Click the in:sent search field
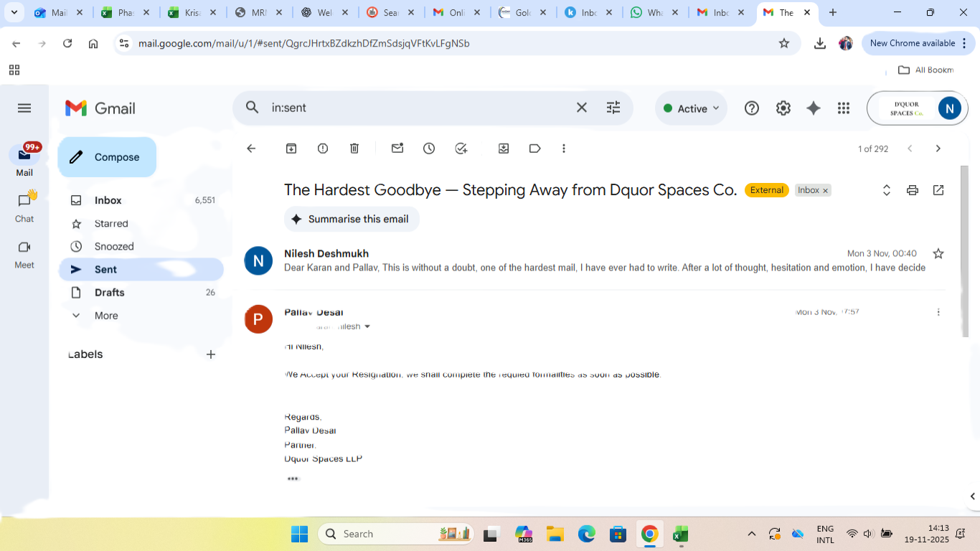Viewport: 980px width, 551px height. point(416,108)
